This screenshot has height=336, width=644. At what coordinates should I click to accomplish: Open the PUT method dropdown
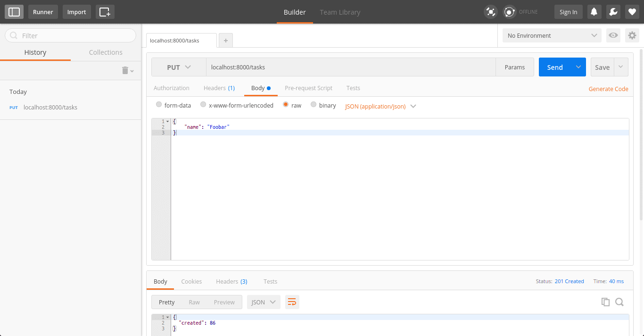tap(179, 67)
